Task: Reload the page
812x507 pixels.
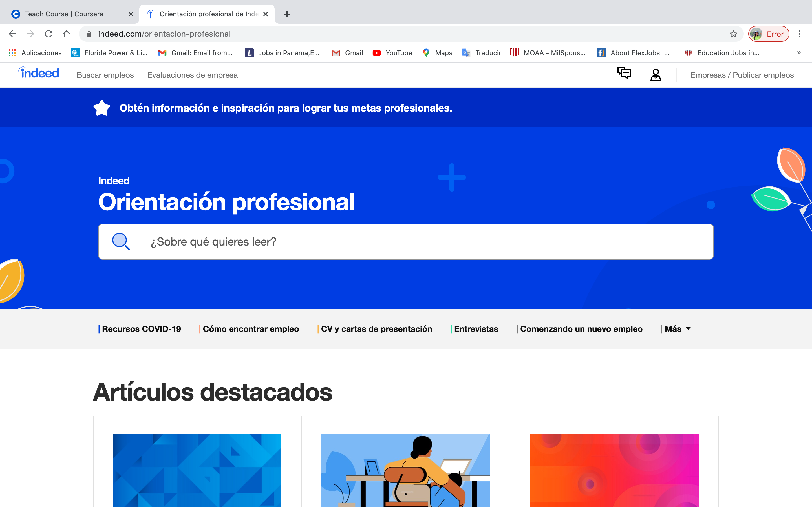Action: 49,34
